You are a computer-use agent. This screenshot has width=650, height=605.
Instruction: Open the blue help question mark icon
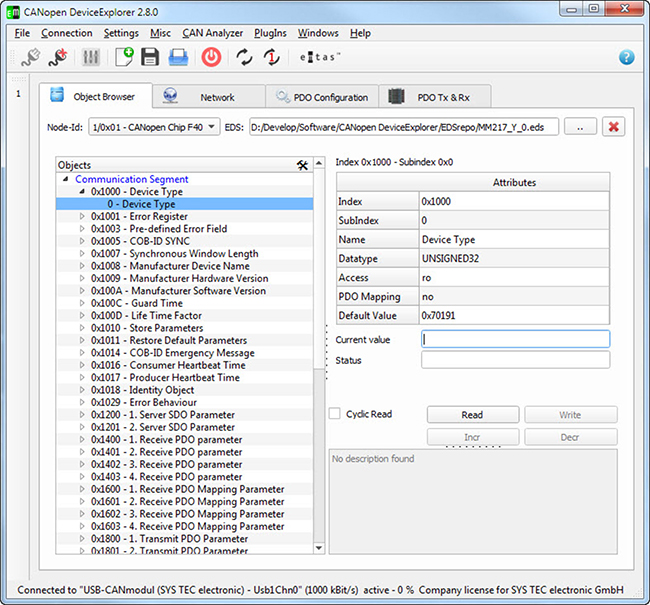(627, 57)
